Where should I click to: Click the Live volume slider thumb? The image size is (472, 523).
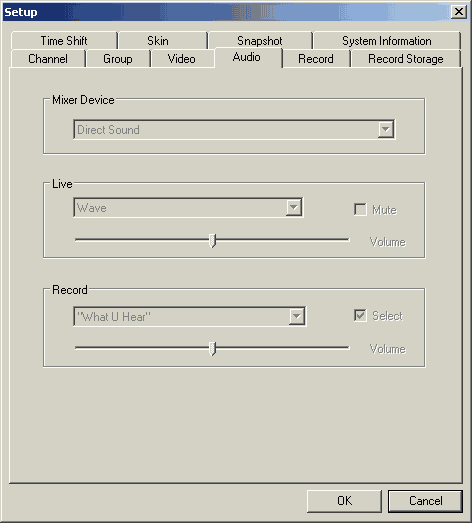click(x=212, y=240)
